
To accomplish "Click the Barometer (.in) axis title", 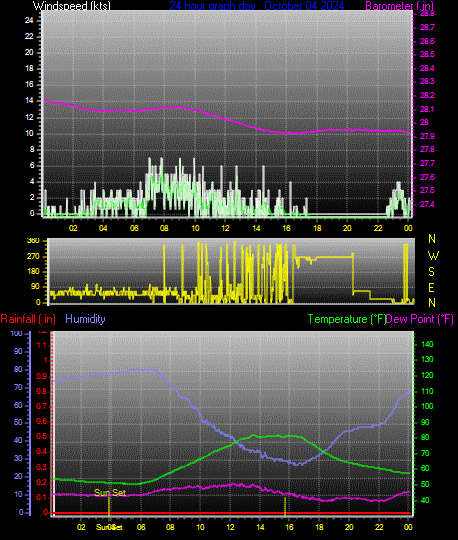I will [x=399, y=6].
